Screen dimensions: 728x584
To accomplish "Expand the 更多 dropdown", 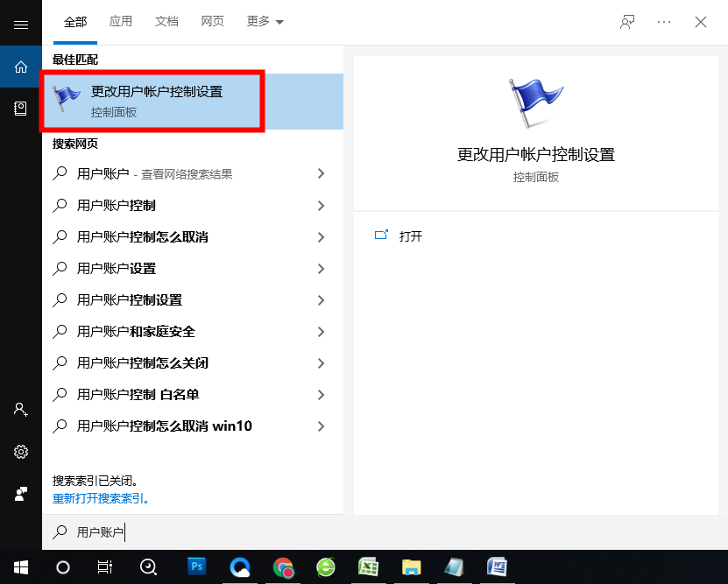I will [265, 21].
